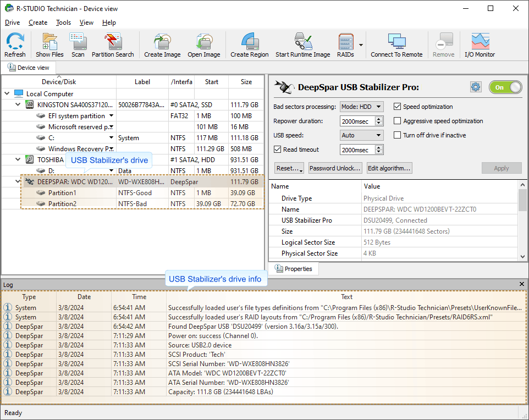Check Turn off drive if inactive

[398, 135]
